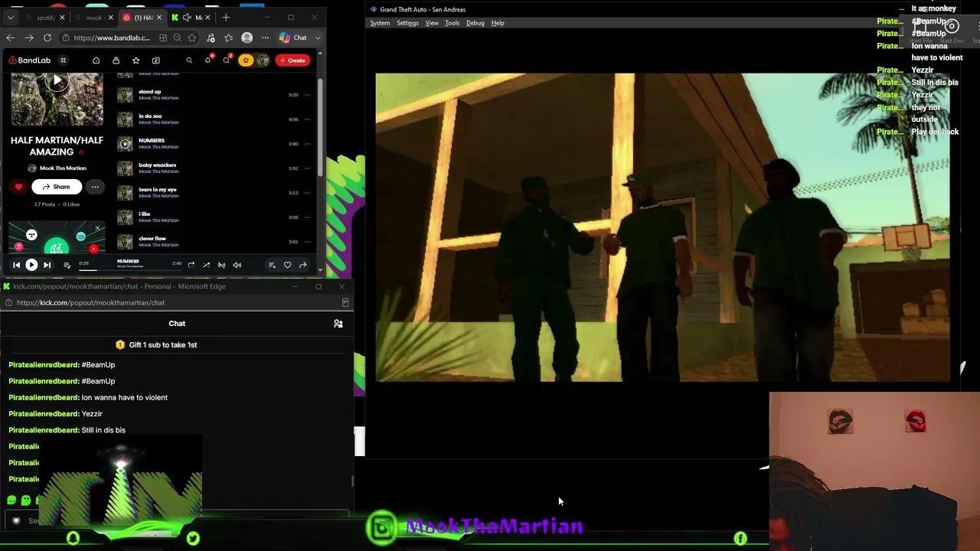The width and height of the screenshot is (980, 551).
Task: Like the playing track in player bar
Action: pyautogui.click(x=287, y=265)
